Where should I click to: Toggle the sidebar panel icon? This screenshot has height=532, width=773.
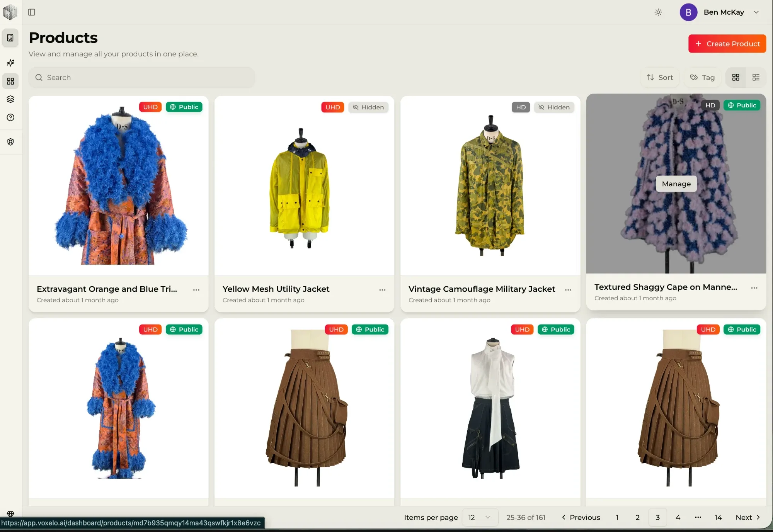tap(32, 12)
